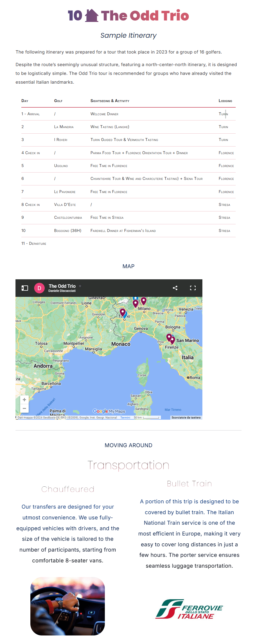
Task: Click the pink D profile avatar
Action: tap(39, 288)
